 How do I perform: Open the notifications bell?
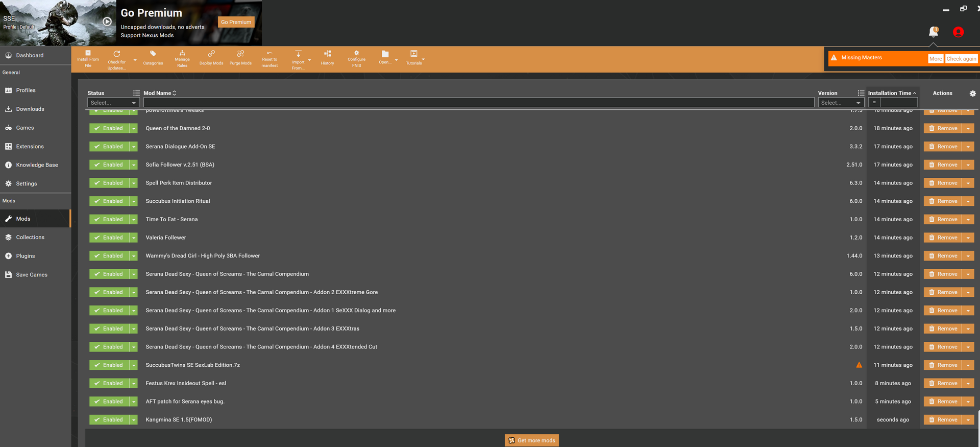click(x=934, y=32)
